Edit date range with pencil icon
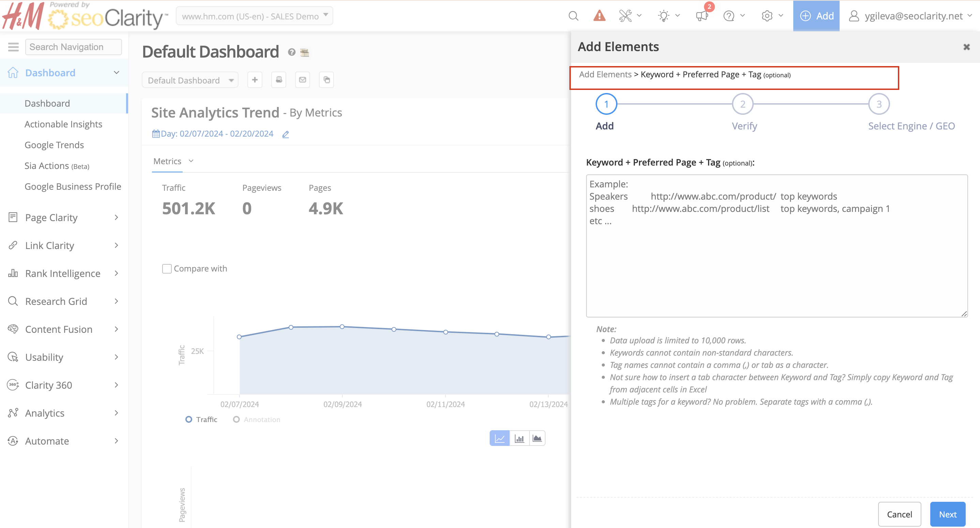The height and width of the screenshot is (528, 980). 286,134
